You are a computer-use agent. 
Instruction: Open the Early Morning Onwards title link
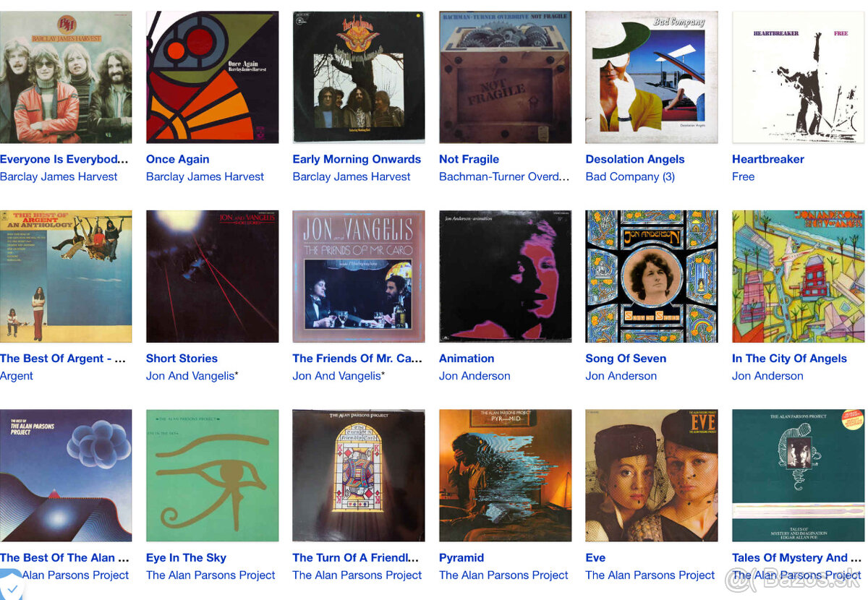[357, 159]
